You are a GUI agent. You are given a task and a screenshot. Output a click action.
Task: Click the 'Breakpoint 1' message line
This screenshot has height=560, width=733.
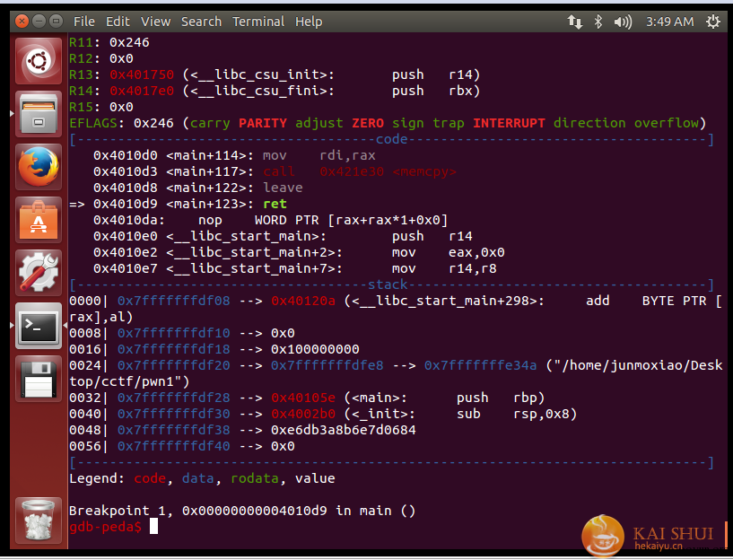tap(242, 511)
